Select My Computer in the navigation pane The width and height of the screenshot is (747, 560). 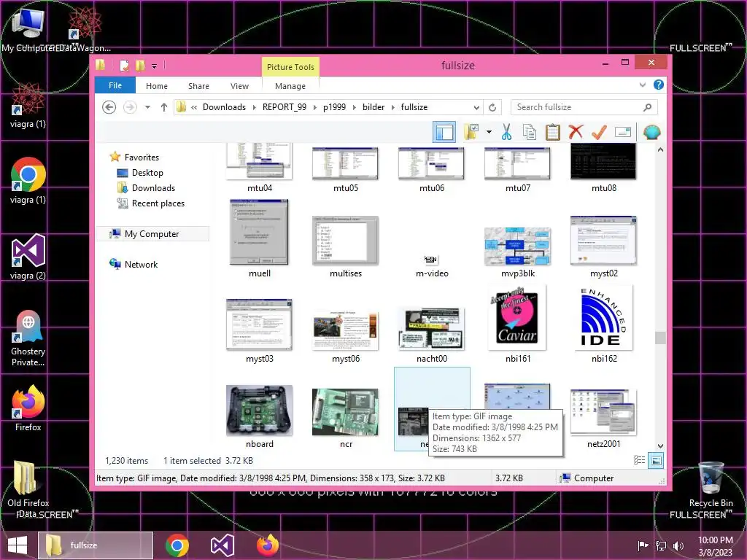152,234
